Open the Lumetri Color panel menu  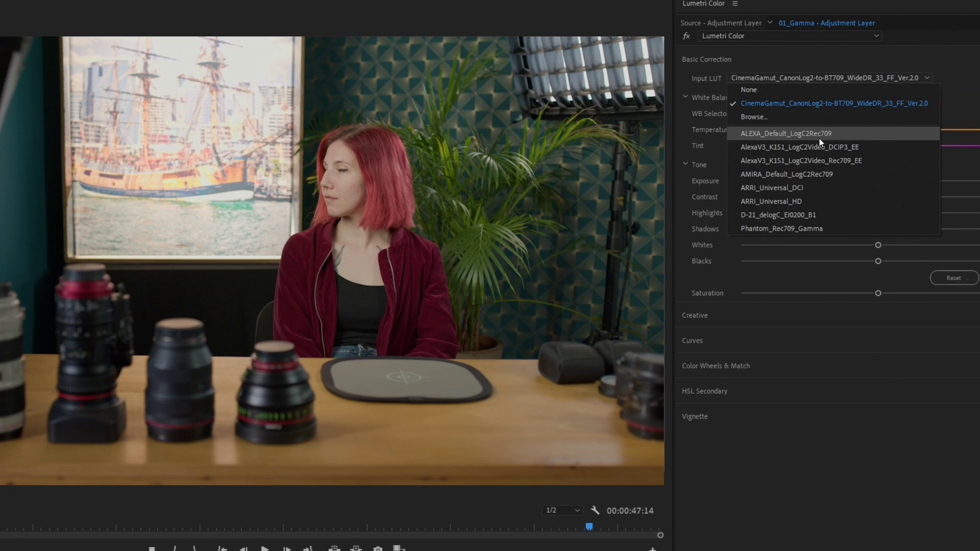click(735, 4)
